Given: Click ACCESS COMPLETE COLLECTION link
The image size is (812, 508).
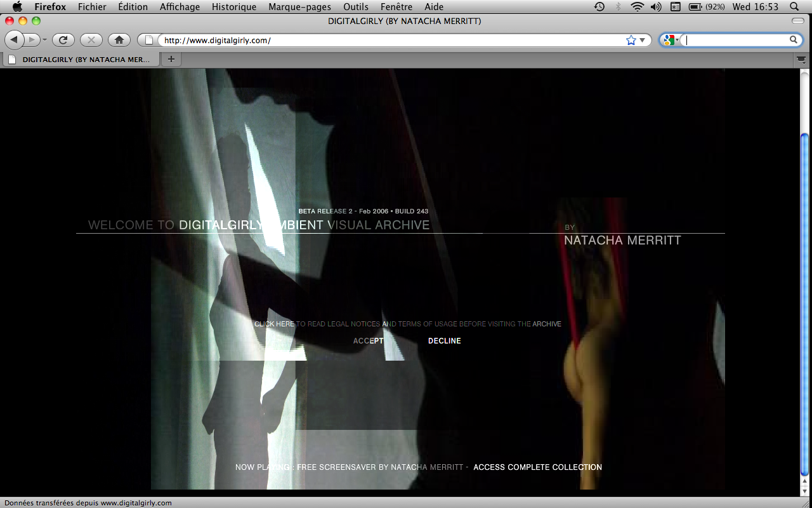Looking at the screenshot, I should pos(538,467).
